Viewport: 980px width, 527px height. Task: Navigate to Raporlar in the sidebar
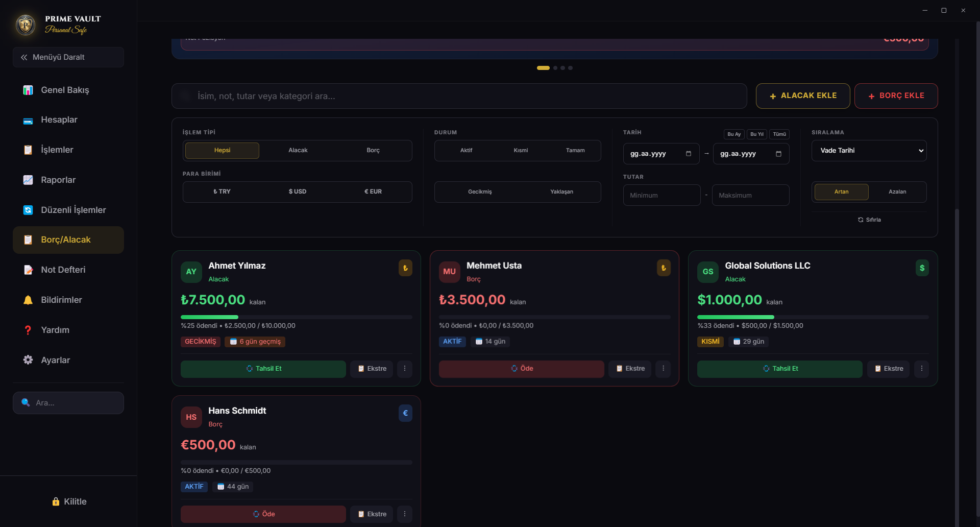(x=58, y=180)
